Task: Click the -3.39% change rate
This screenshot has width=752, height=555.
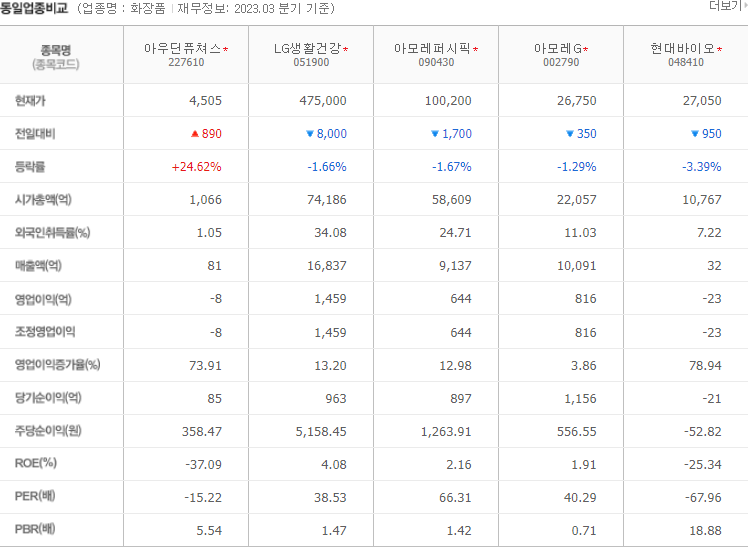Action: pos(702,167)
